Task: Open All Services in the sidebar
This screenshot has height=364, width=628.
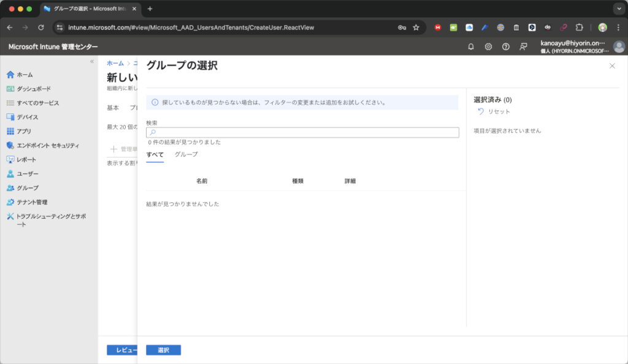Action: 33,103
